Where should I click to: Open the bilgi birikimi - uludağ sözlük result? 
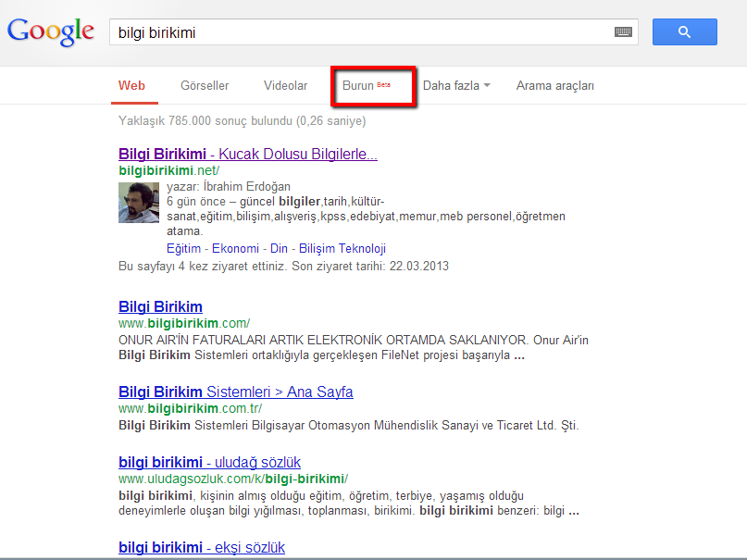(209, 463)
